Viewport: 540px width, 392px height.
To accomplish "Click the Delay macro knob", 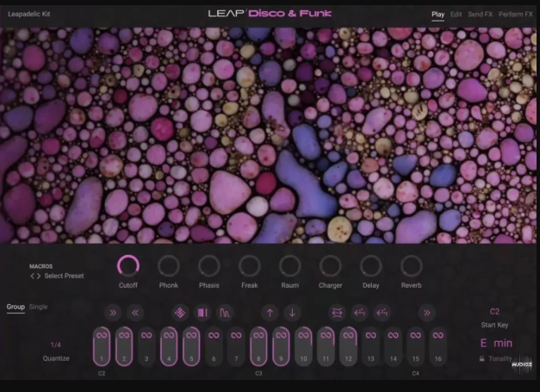I will pyautogui.click(x=371, y=266).
